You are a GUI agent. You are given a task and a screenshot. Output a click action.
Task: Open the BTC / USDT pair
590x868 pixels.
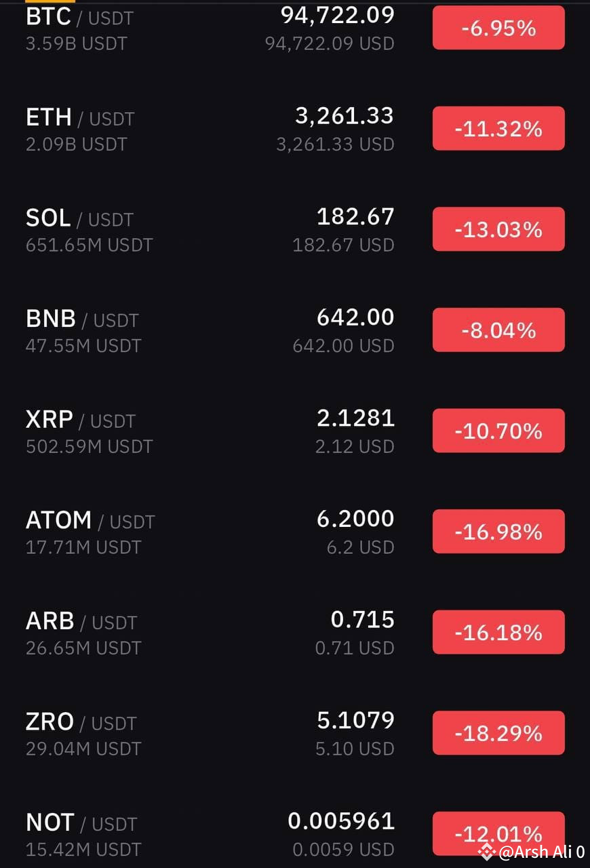pyautogui.click(x=295, y=28)
